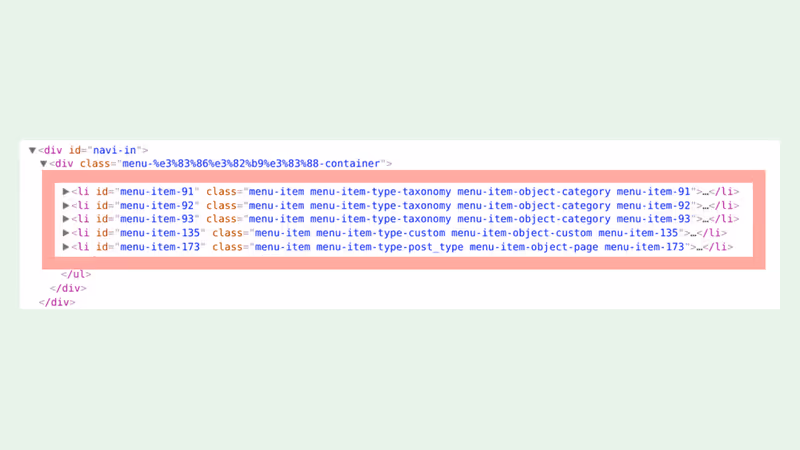Click the closing </ul> tag
This screenshot has height=450, width=800.
pos(76,274)
